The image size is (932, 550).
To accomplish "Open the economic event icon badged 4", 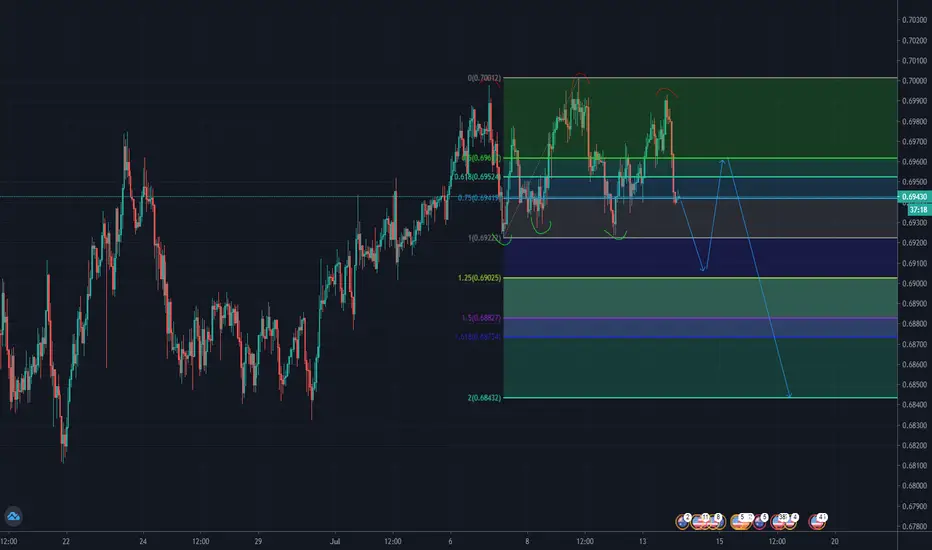I will point(791,522).
